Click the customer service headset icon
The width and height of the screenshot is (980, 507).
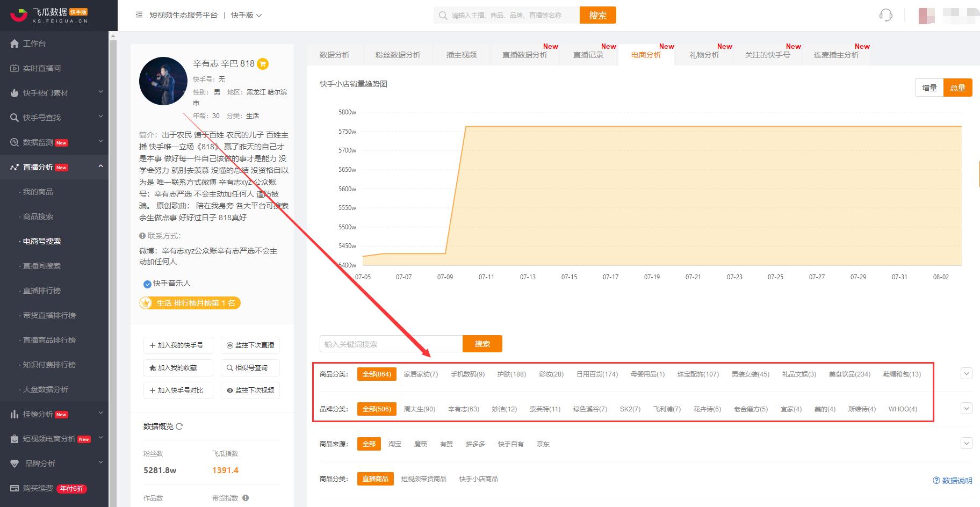click(885, 16)
